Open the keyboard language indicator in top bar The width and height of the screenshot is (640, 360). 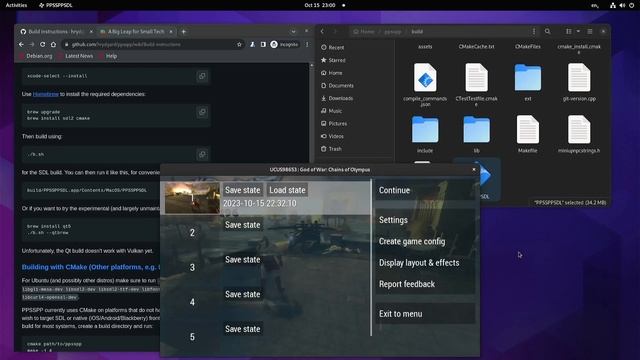tap(595, 5)
